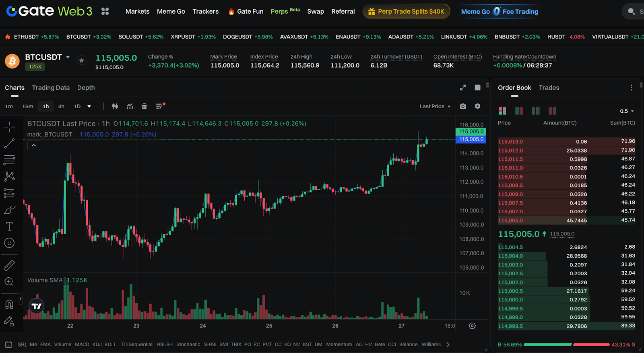644x353 pixels.
Task: Expand more timeframes dropdown arrow
Action: (89, 107)
